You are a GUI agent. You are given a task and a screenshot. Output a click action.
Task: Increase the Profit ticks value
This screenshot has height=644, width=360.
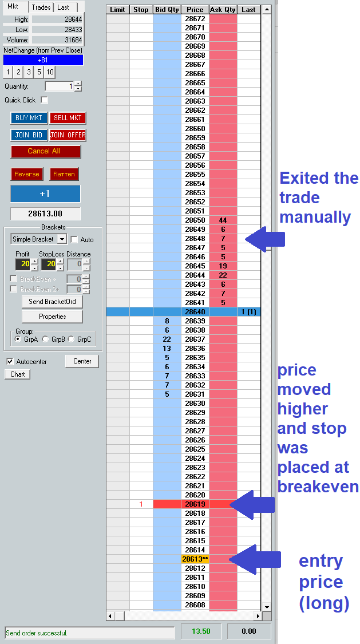coord(34,261)
